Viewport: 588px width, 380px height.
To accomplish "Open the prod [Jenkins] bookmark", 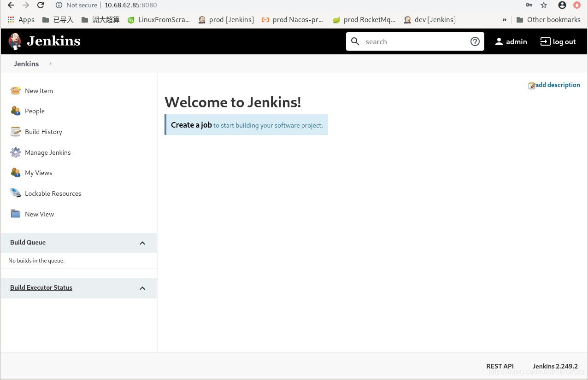I will (226, 19).
